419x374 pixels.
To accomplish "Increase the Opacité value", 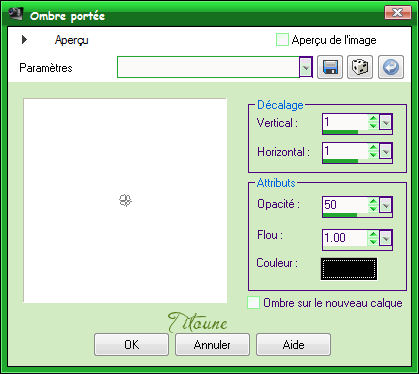I will click(x=373, y=201).
